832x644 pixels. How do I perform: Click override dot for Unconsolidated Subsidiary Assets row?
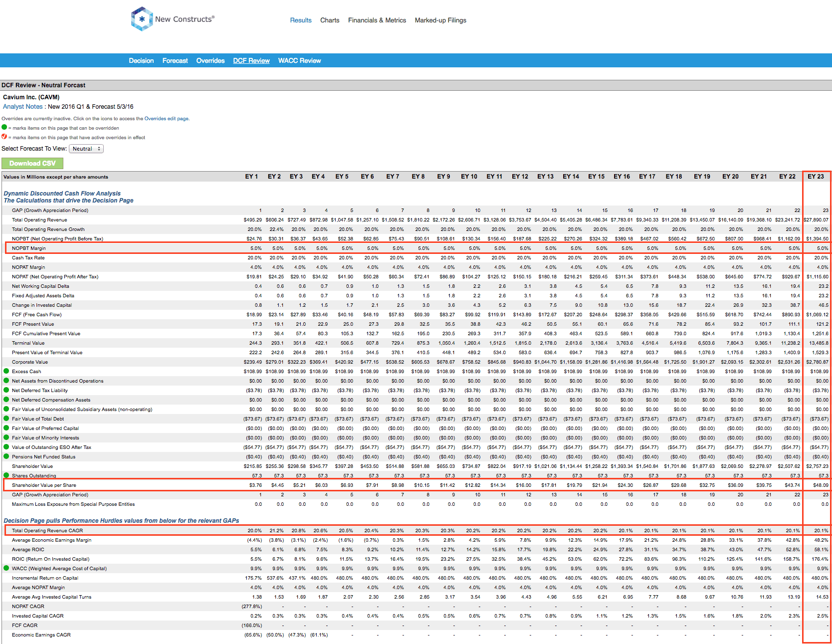coord(6,409)
